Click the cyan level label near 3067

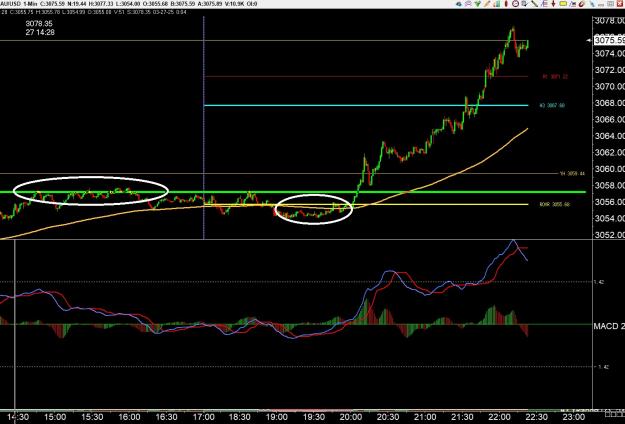pos(552,106)
